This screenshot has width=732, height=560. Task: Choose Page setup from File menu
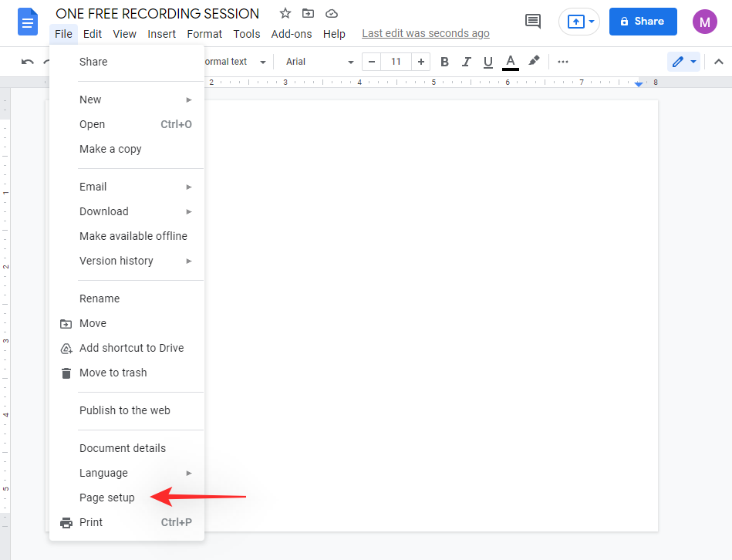tap(107, 498)
